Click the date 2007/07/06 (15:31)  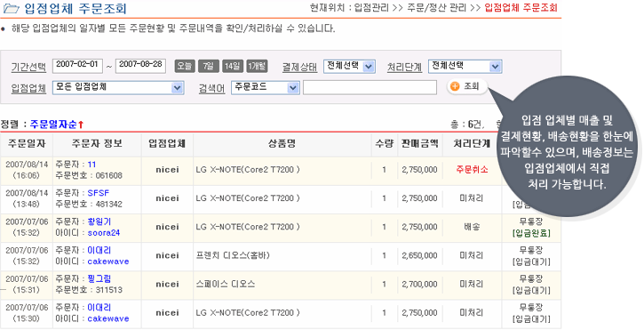coord(27,285)
